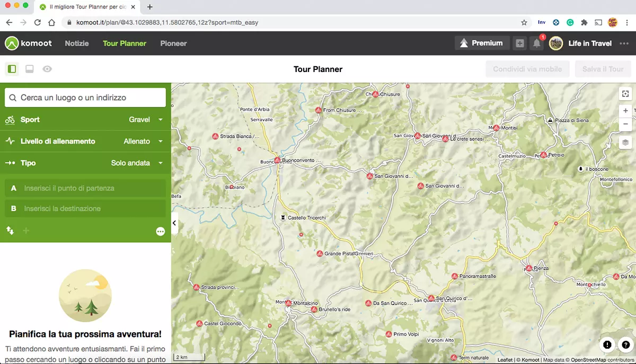The image size is (636, 364).
Task: Open the notifications bell
Action: (537, 43)
